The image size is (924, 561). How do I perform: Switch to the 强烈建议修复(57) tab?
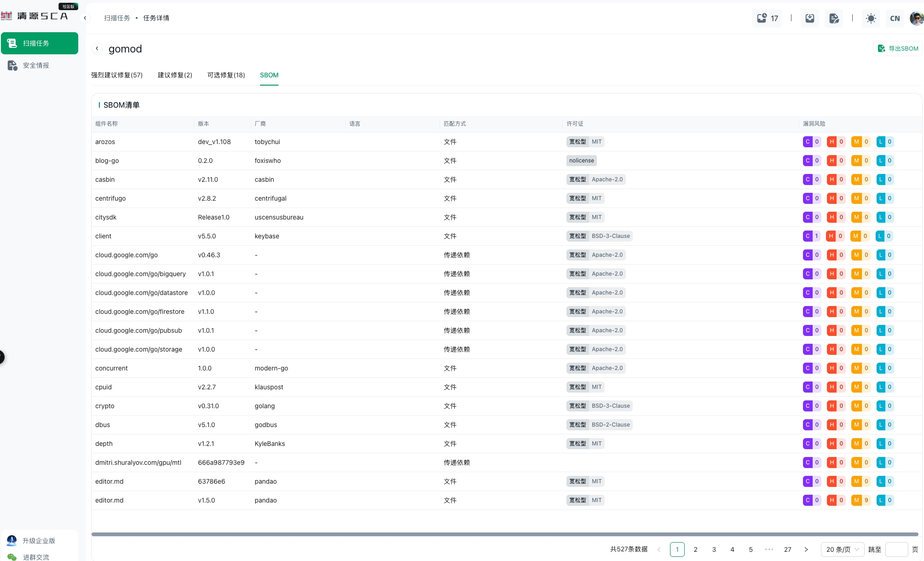(117, 75)
